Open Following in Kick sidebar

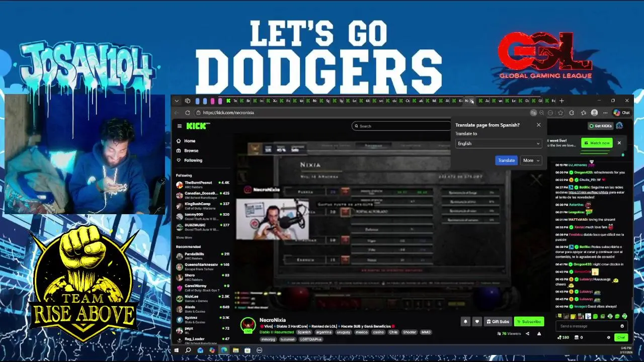tap(193, 160)
